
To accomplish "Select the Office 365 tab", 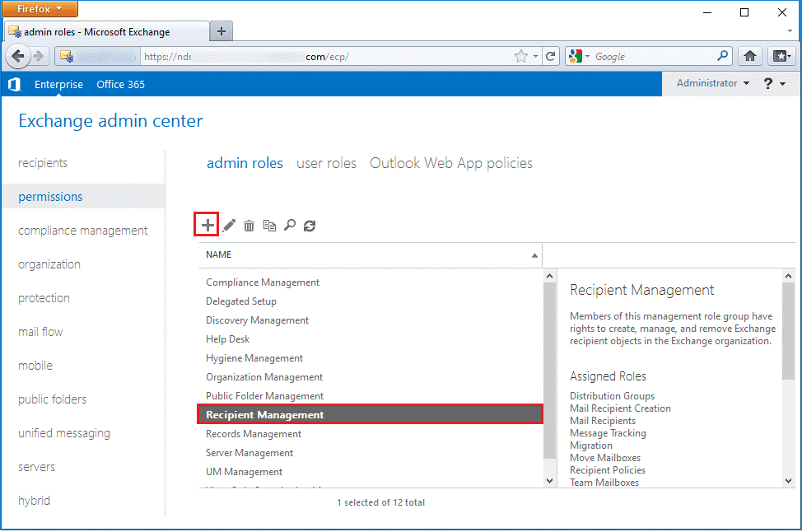I will click(x=121, y=84).
